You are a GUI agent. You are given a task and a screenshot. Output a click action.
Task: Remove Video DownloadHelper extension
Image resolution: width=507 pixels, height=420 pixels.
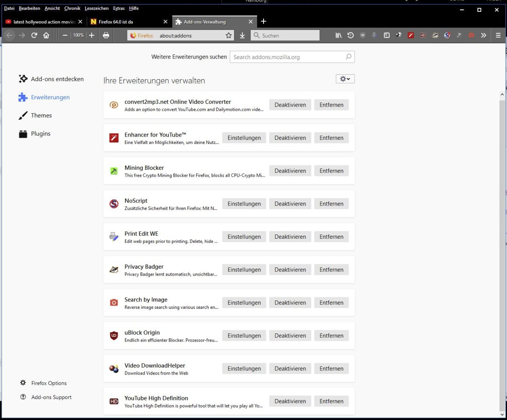click(332, 369)
